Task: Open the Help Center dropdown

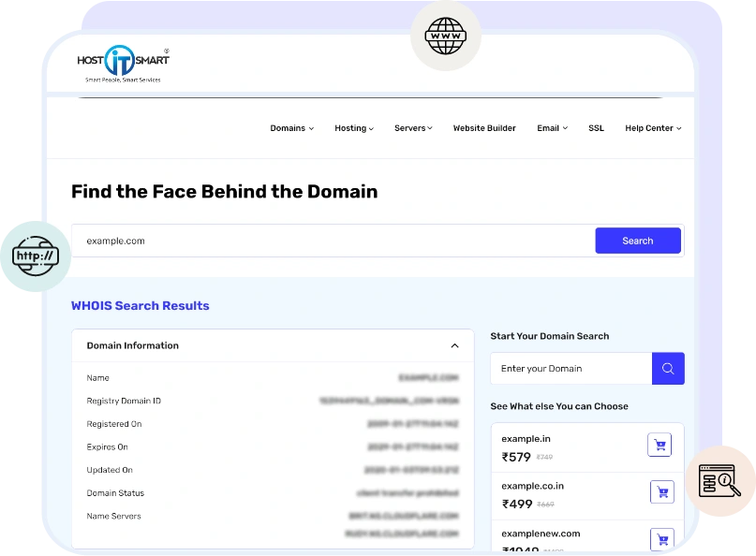Action: pyautogui.click(x=653, y=128)
